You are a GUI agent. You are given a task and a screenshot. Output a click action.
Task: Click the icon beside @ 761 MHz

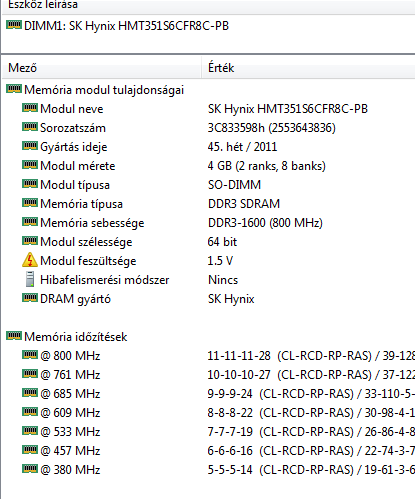[x=30, y=374]
